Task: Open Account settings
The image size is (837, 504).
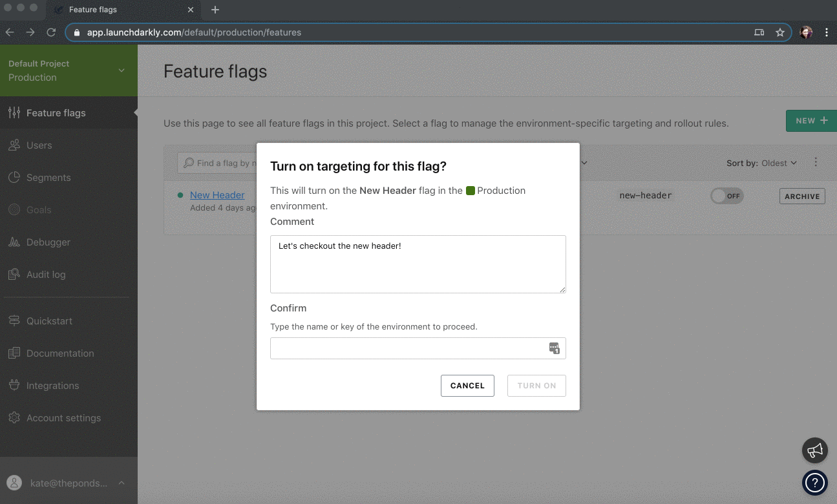Action: pyautogui.click(x=63, y=417)
